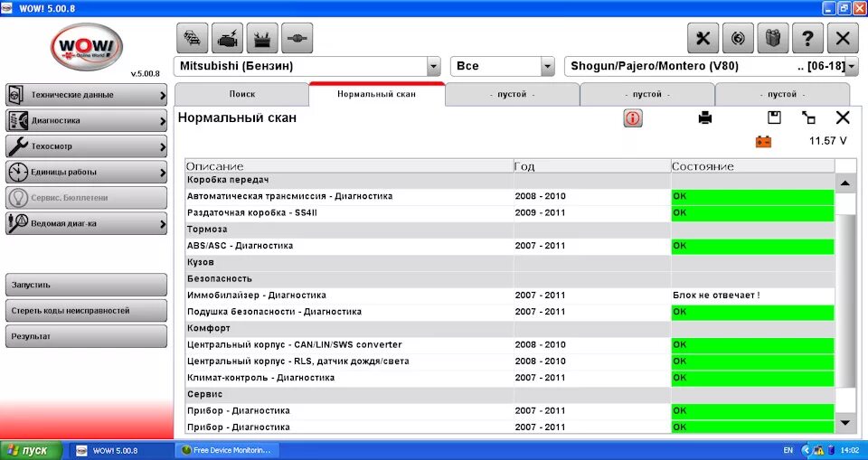Screen dimensions: 868x460
Task: Print the scan results
Action: (x=704, y=117)
